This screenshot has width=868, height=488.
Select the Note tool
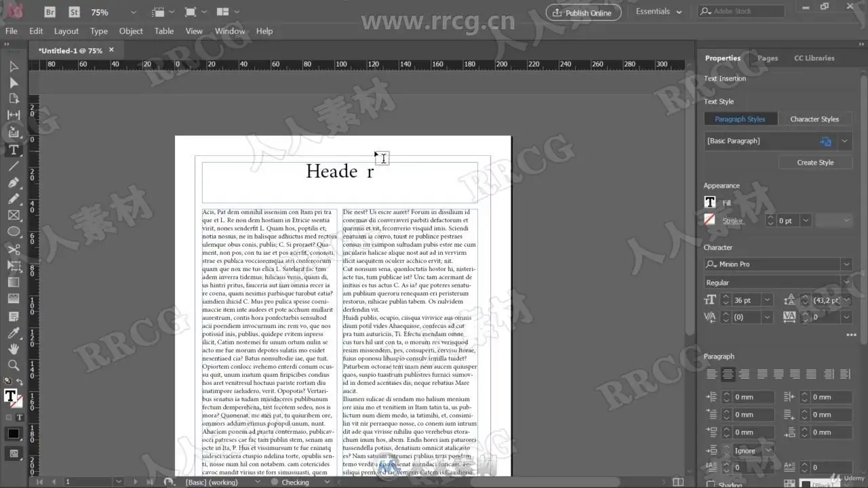click(x=14, y=316)
